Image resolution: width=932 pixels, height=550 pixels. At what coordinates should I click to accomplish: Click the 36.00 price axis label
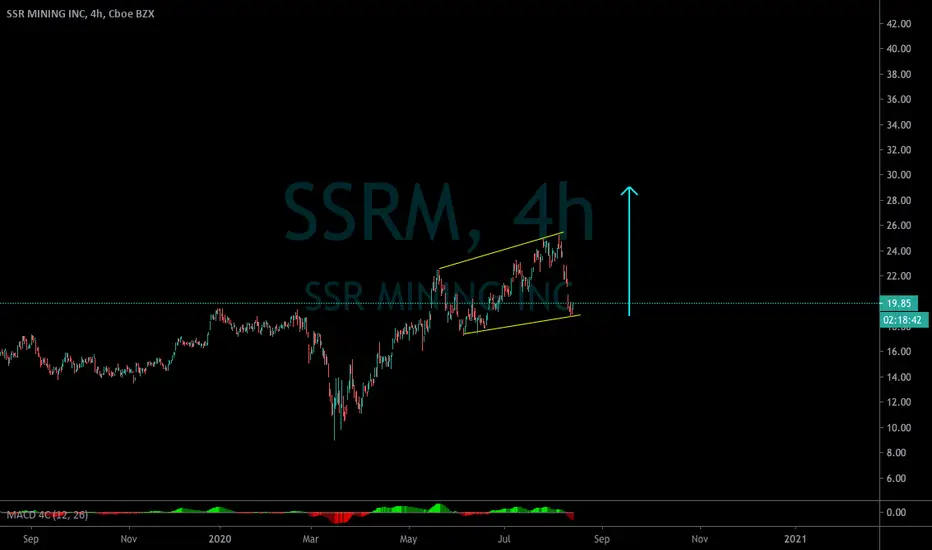tap(899, 99)
